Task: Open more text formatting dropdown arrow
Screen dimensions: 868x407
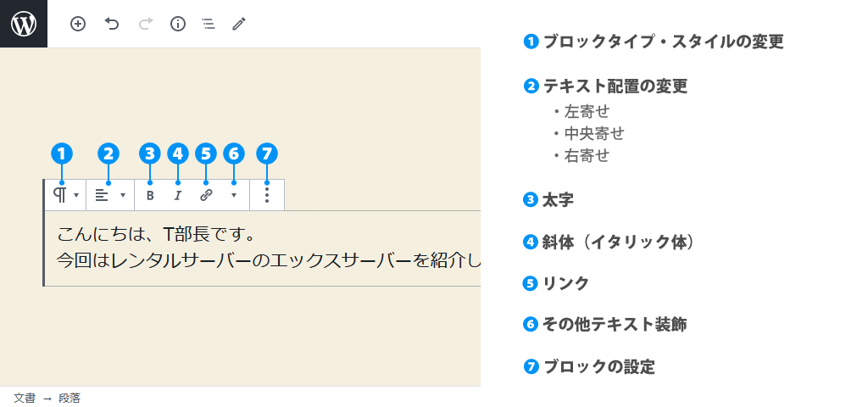Action: click(234, 195)
